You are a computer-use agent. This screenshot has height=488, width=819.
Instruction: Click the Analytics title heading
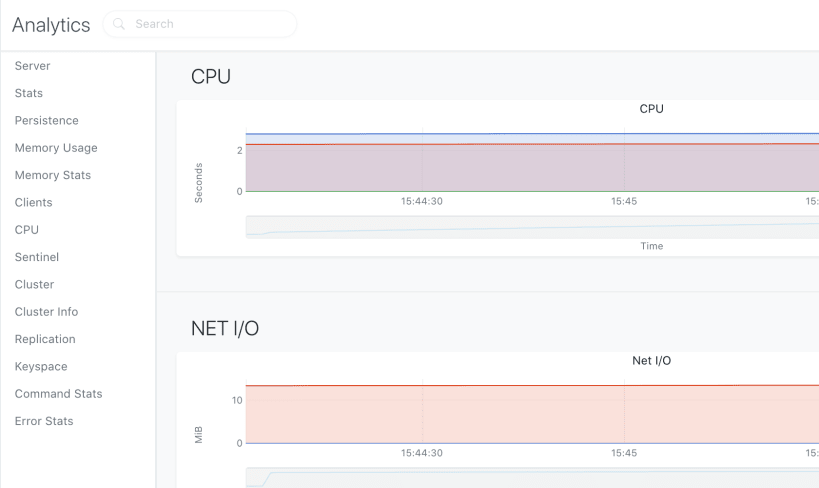[x=51, y=25]
